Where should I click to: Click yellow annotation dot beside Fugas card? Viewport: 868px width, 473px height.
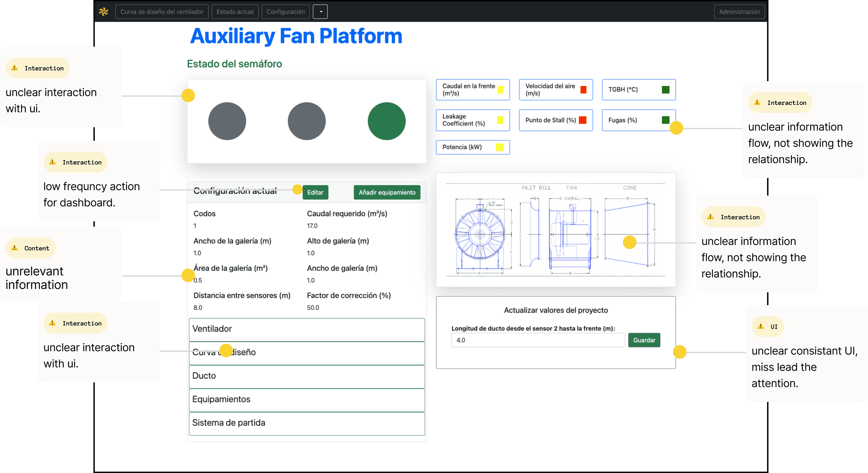[x=676, y=128]
